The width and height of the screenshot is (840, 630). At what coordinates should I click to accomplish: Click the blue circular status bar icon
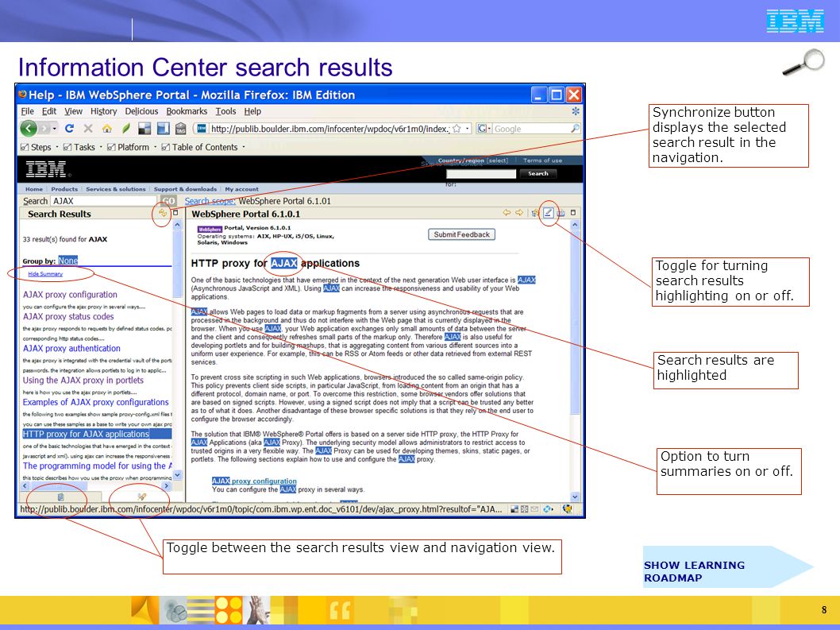coord(548,508)
